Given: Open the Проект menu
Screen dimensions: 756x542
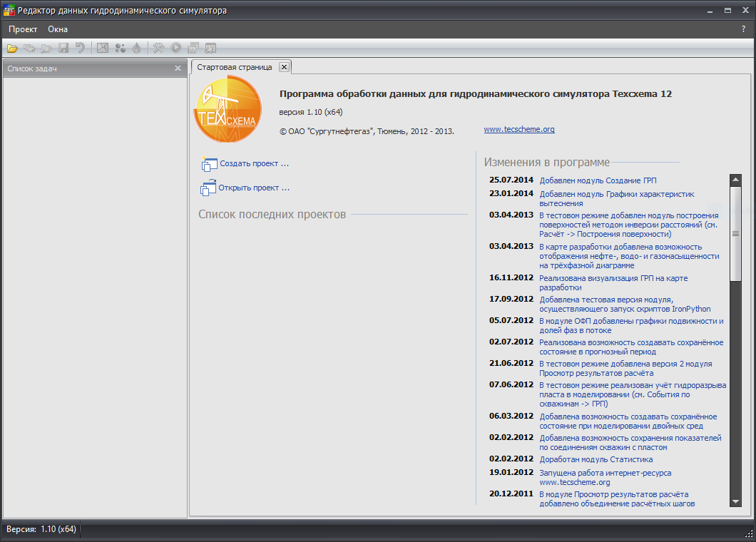Looking at the screenshot, I should [23, 29].
